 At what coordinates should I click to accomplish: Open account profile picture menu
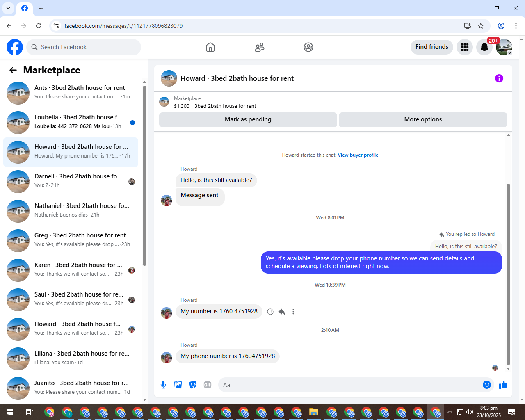[x=504, y=47]
